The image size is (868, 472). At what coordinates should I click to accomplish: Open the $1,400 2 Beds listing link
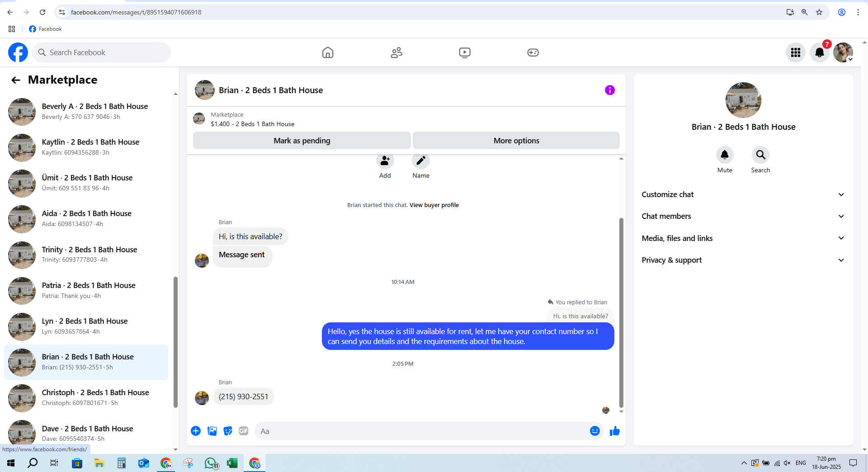tap(252, 124)
